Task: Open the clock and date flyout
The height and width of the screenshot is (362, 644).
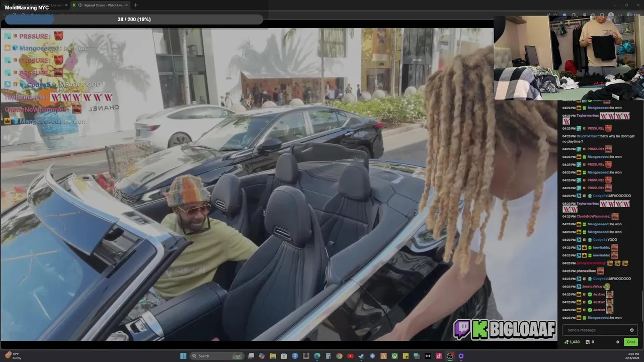Action: pyautogui.click(x=631, y=356)
